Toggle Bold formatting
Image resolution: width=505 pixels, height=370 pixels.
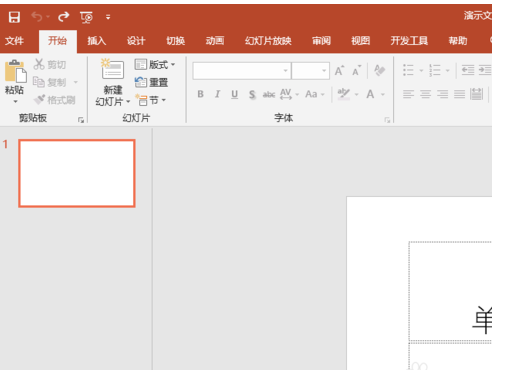click(x=200, y=94)
